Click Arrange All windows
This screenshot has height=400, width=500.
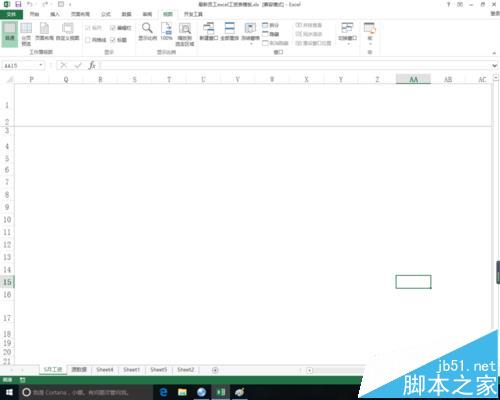(230, 32)
